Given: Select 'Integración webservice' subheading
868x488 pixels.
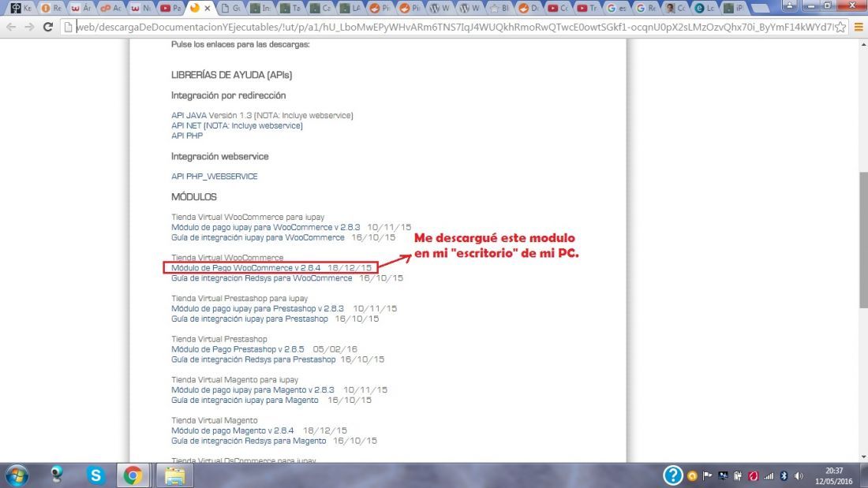Looking at the screenshot, I should click(x=220, y=157).
